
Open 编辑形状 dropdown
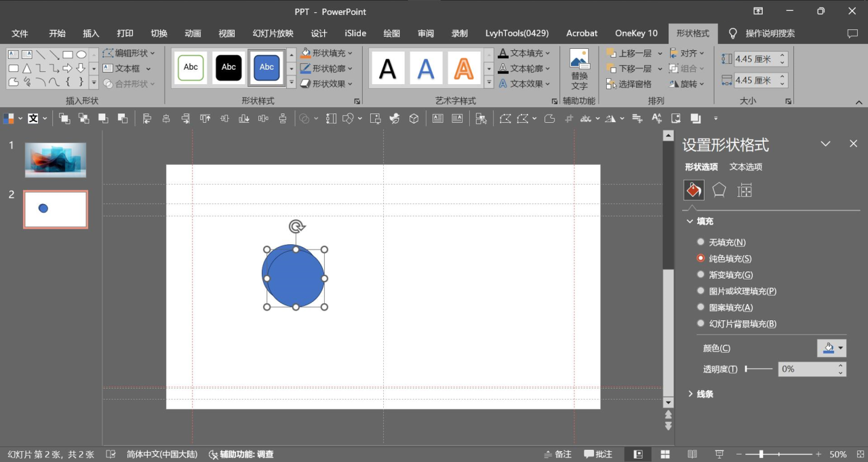pos(129,53)
